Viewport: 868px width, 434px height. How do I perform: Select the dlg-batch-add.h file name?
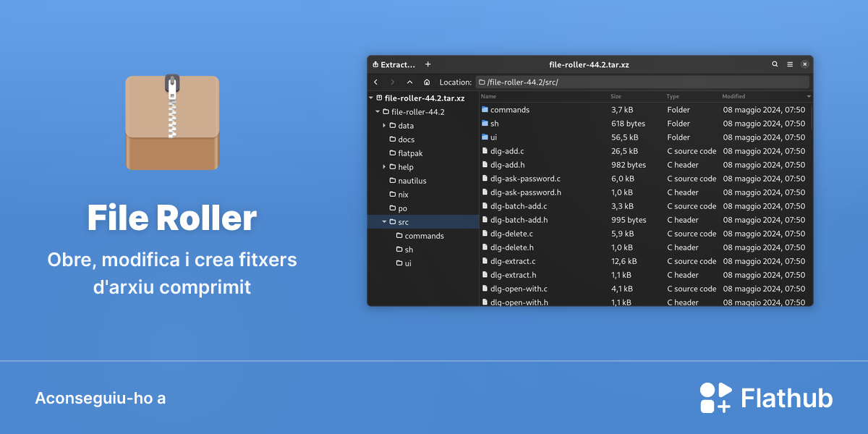519,220
